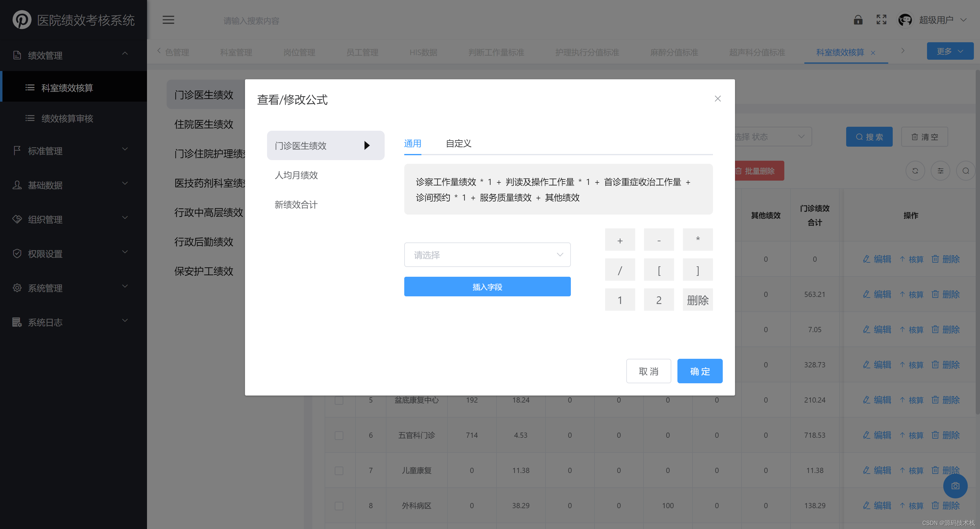Viewport: 980px width, 529px height.
Task: Toggle the fullscreen icon
Action: coord(881,20)
